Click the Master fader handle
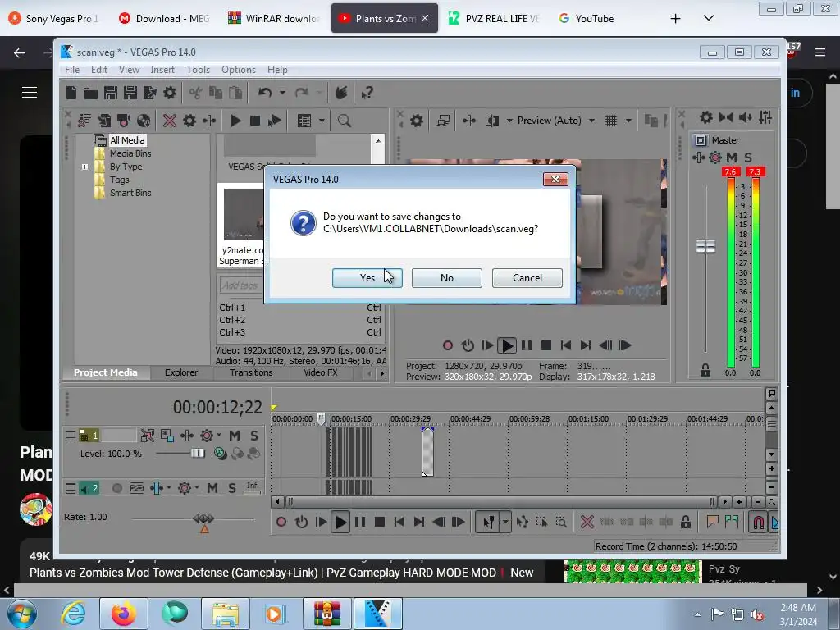Screen dimensions: 840x630 coord(705,246)
